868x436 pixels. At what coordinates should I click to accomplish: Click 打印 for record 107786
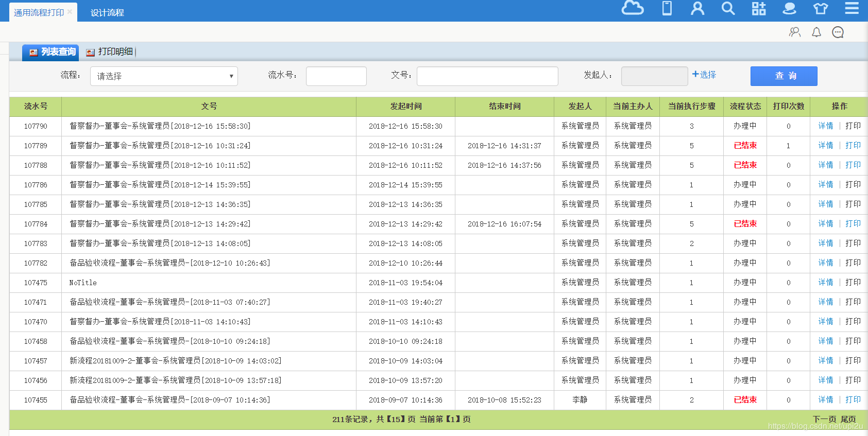pos(853,185)
